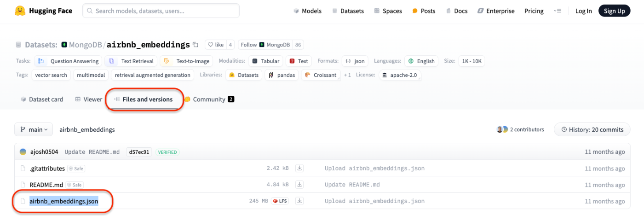644x221 pixels.
Task: Expand the more navigation menu icon
Action: coord(558,11)
